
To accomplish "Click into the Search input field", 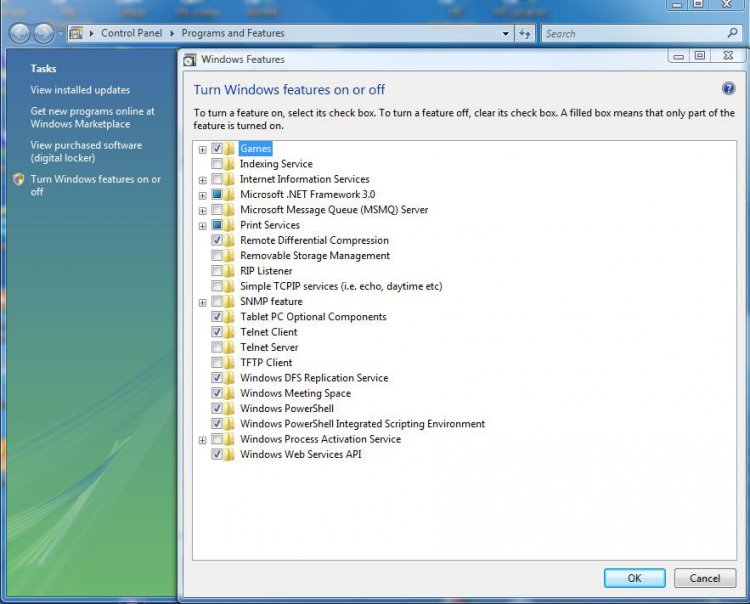I will click(634, 33).
